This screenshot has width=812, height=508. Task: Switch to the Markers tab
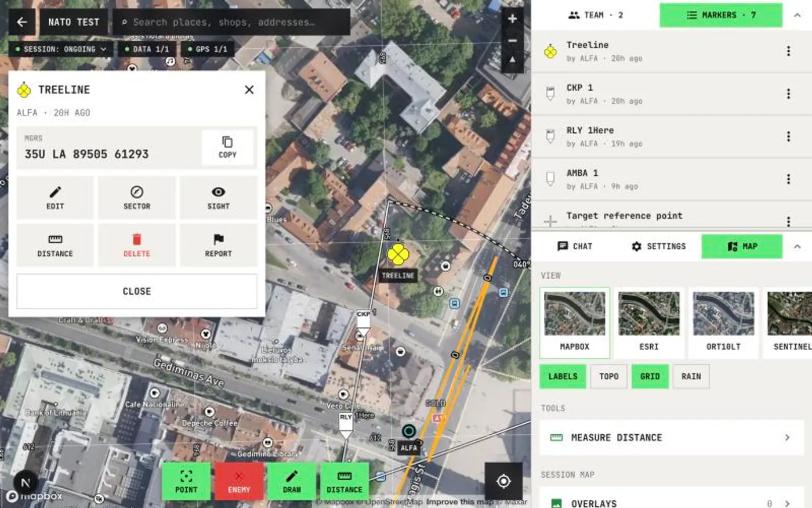(x=721, y=15)
